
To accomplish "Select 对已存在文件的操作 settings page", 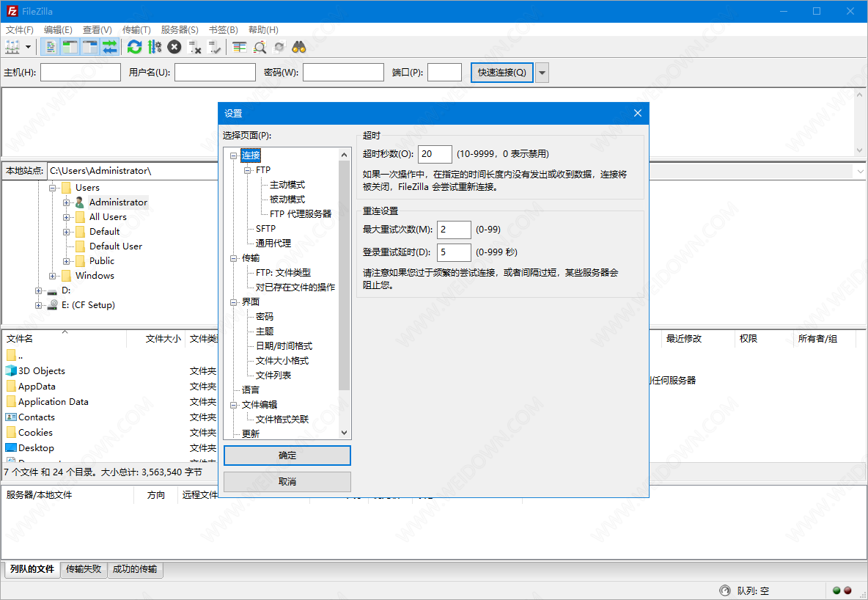I will (295, 287).
